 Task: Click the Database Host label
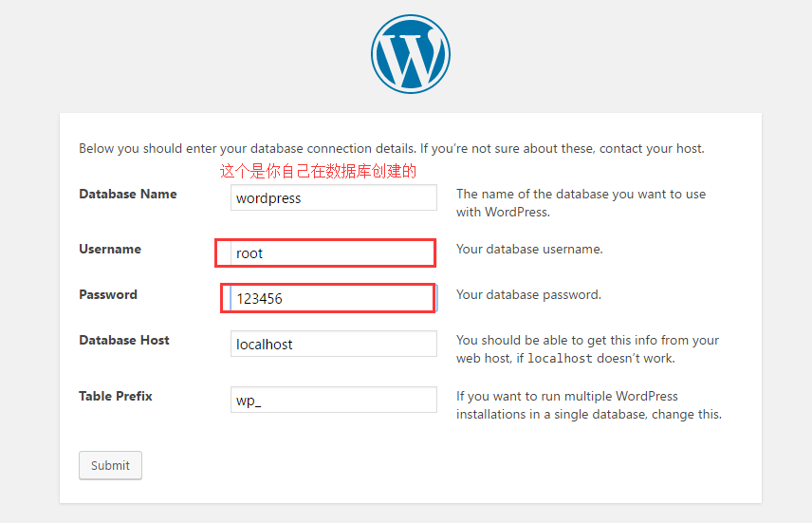[124, 340]
